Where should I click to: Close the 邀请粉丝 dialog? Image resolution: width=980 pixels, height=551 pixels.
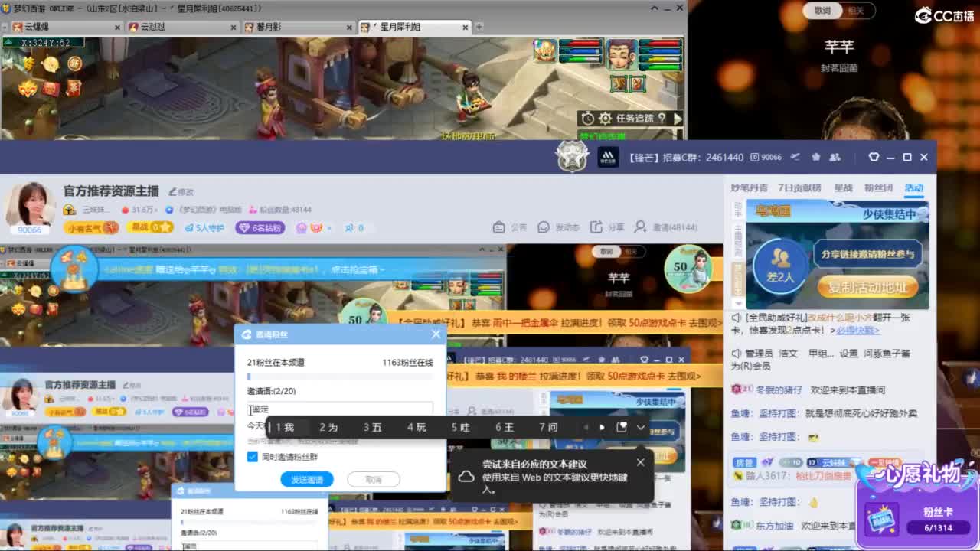tap(436, 334)
